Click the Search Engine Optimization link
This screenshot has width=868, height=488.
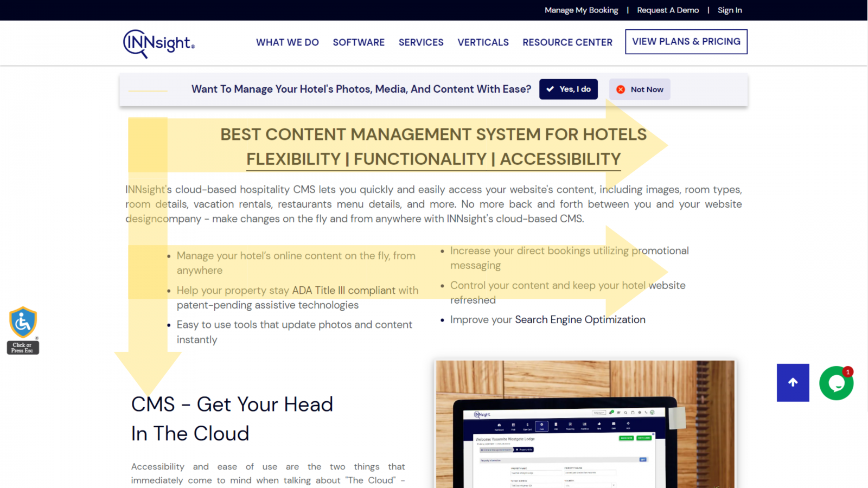coord(580,319)
